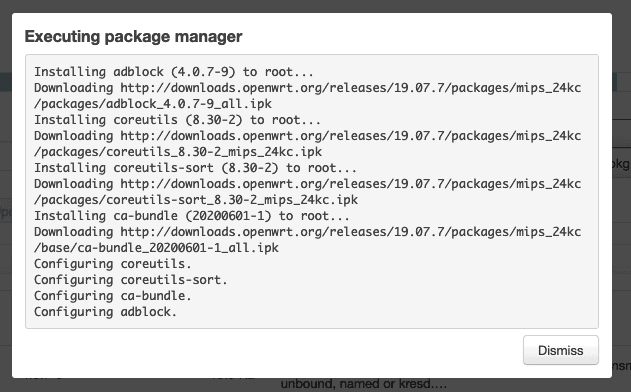Dismiss the package manager dialog
Viewport: 631px width, 392px height.
(561, 350)
